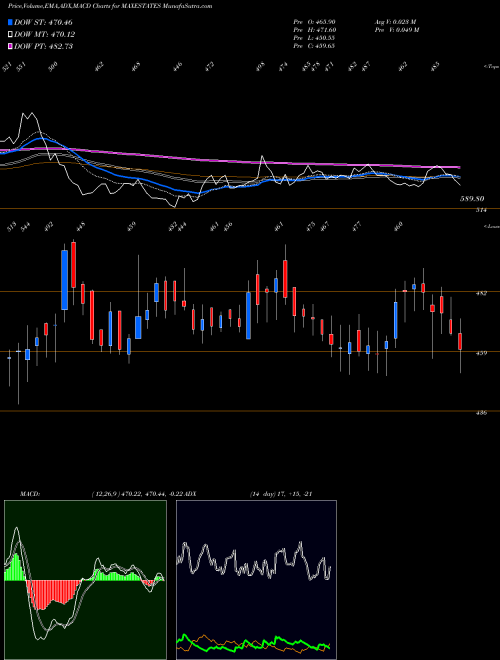Click the MACD panel label
500x660 pixels.
(29, 494)
